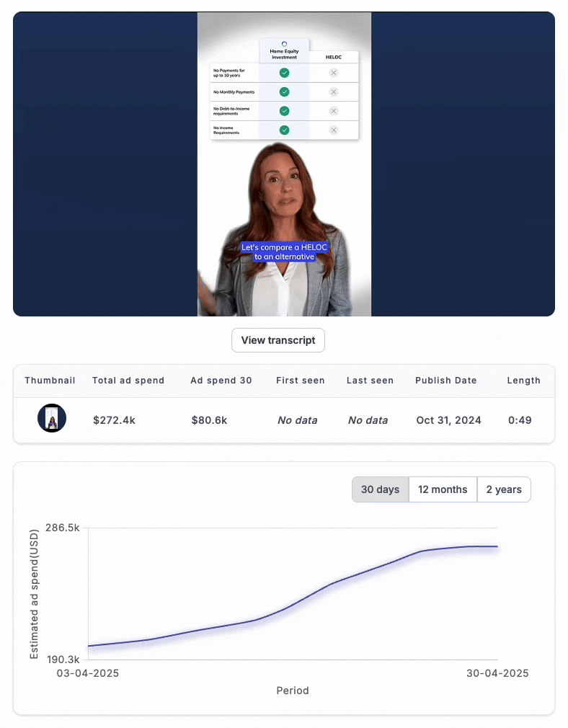Click the Total ad spend column header

click(x=128, y=381)
